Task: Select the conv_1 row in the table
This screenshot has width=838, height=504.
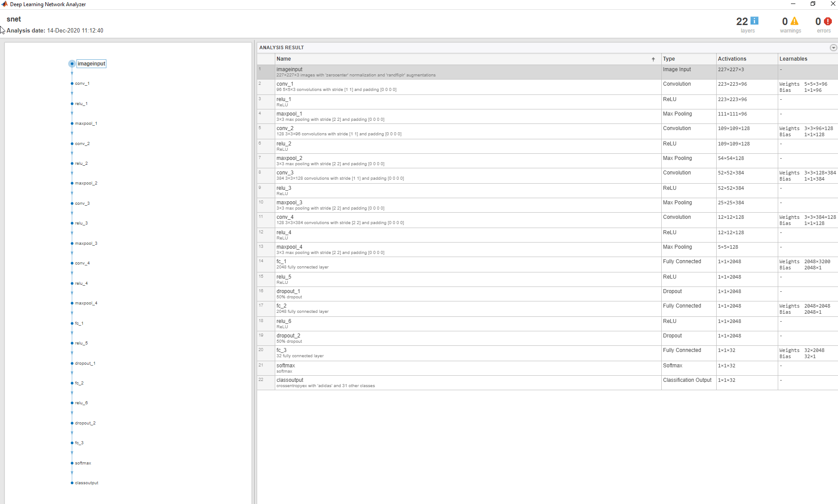Action: [547, 87]
